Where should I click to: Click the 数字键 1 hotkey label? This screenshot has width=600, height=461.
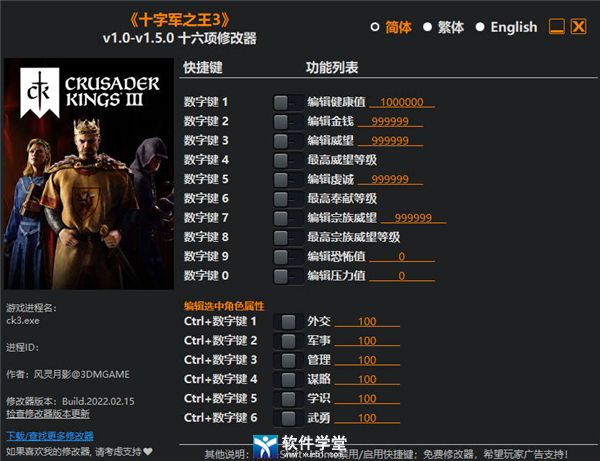coord(206,102)
